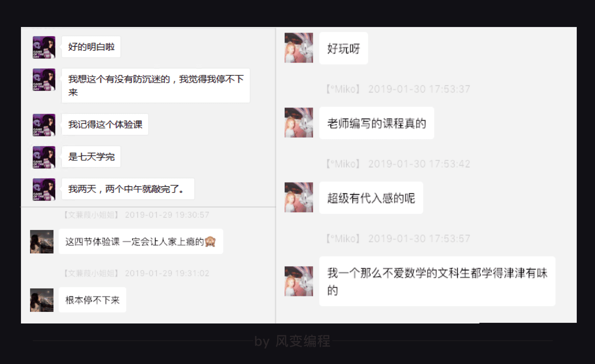
Task: Click avatar next to 我记得这个体验课
Action: click(44, 125)
